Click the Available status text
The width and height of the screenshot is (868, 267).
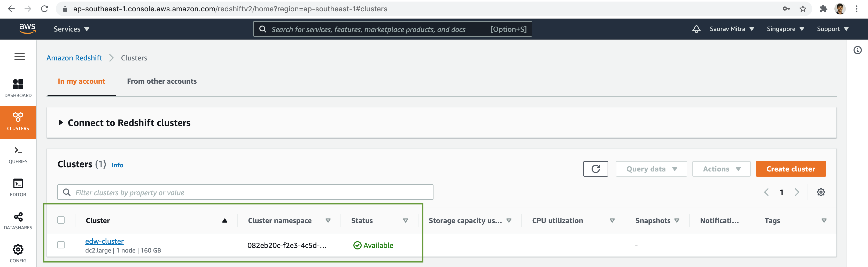tap(378, 246)
